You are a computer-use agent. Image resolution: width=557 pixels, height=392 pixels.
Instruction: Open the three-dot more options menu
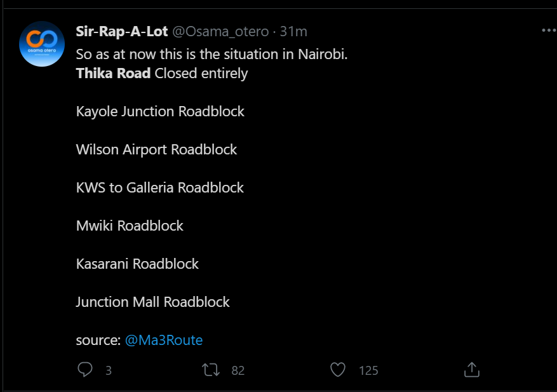[549, 30]
